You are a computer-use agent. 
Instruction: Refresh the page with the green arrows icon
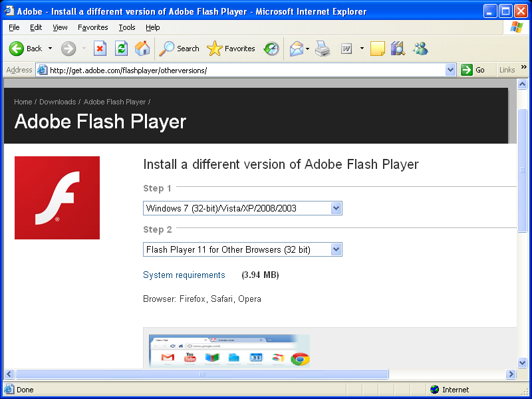point(121,49)
